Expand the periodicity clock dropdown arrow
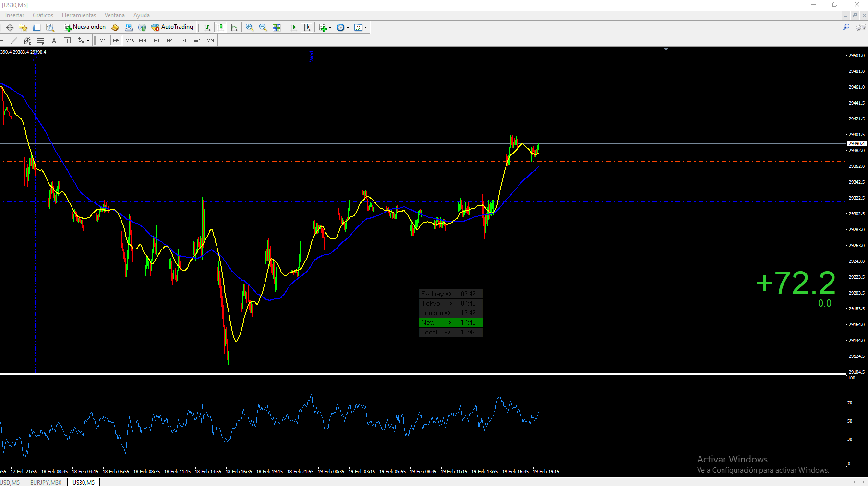The height and width of the screenshot is (486, 868). click(x=348, y=28)
